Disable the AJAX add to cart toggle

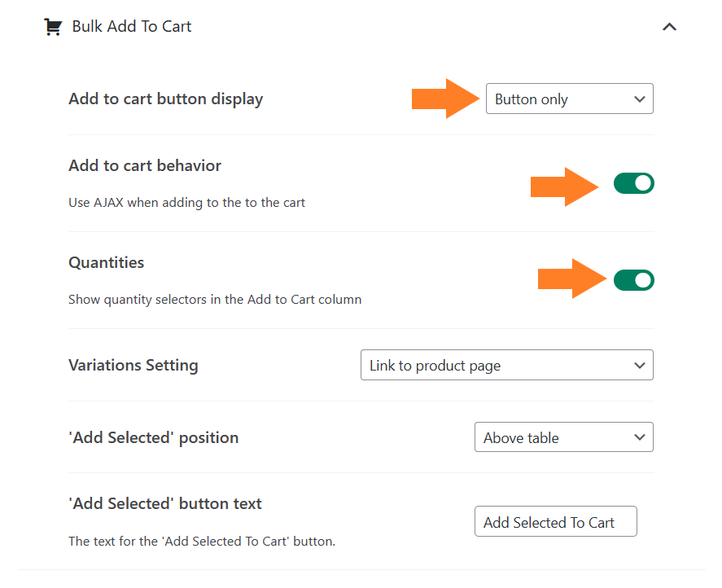[633, 183]
